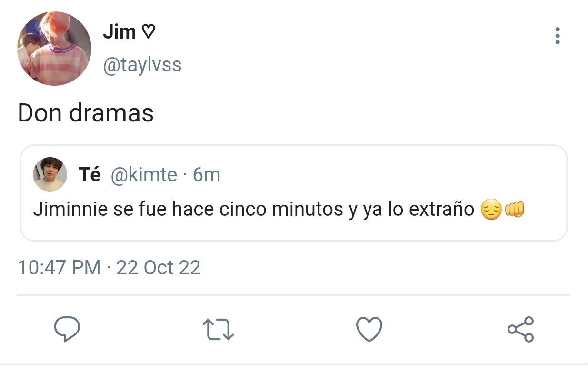The image size is (588, 373).
Task: Tap the @kimte handle in quoted tweet
Action: (144, 175)
